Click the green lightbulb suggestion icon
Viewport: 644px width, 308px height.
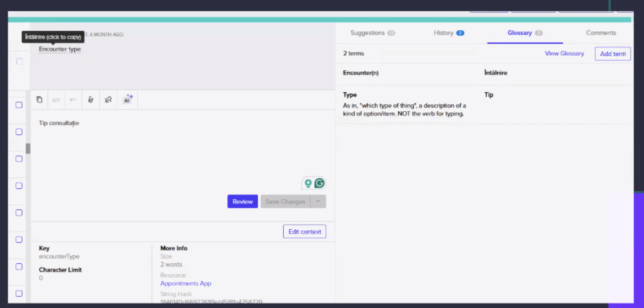[308, 183]
